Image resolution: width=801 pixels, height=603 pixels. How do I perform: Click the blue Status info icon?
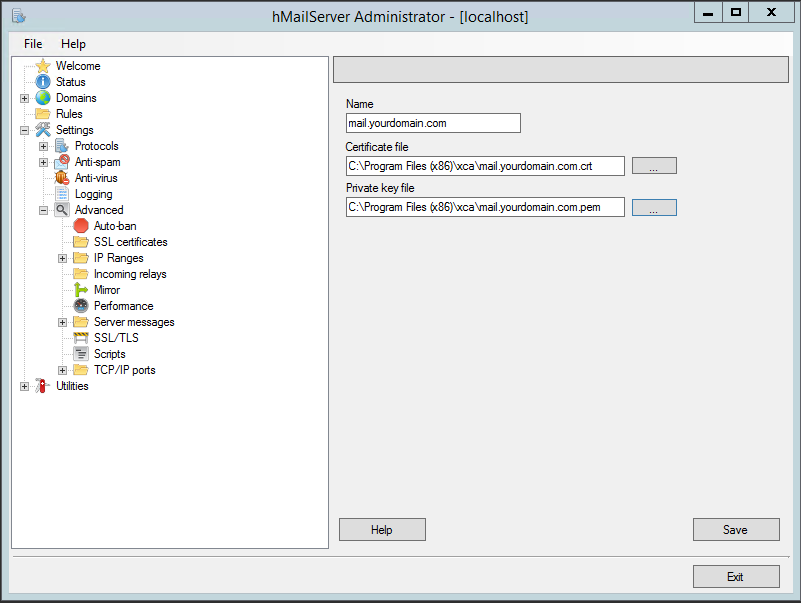43,82
